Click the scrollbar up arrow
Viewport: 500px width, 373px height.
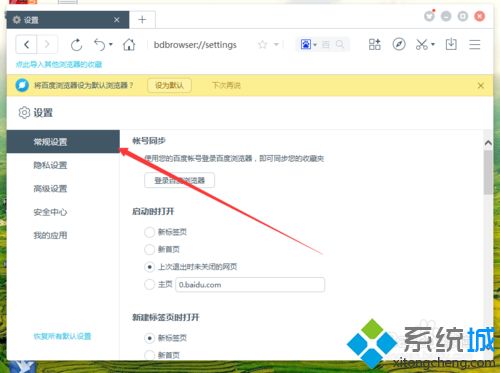[488, 143]
